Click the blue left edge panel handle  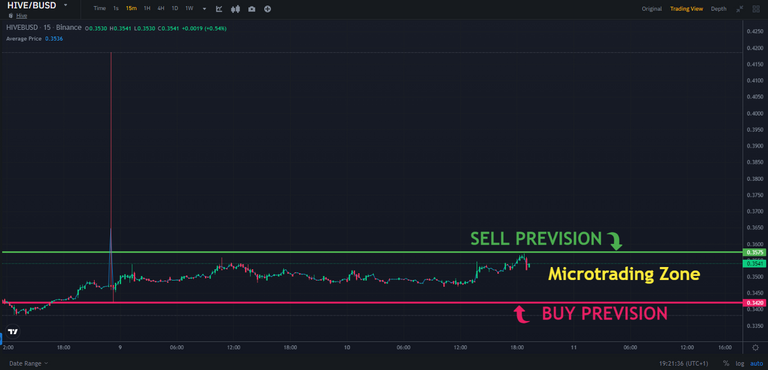[1, 339]
